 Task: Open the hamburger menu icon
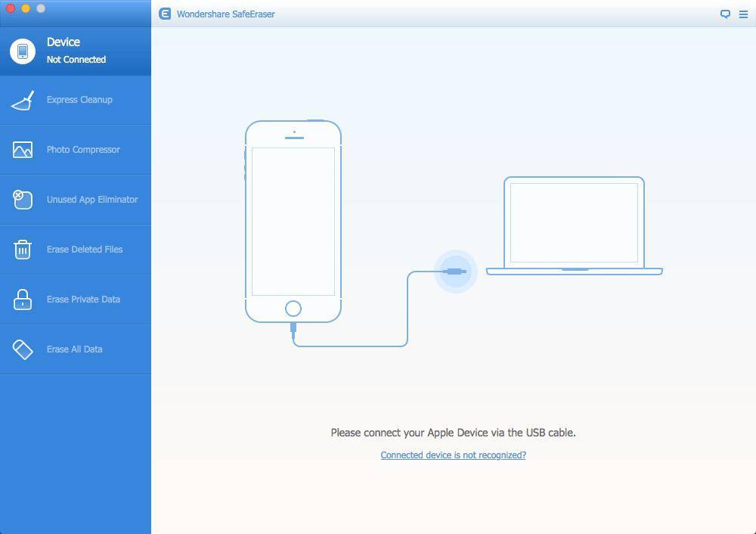[x=743, y=14]
